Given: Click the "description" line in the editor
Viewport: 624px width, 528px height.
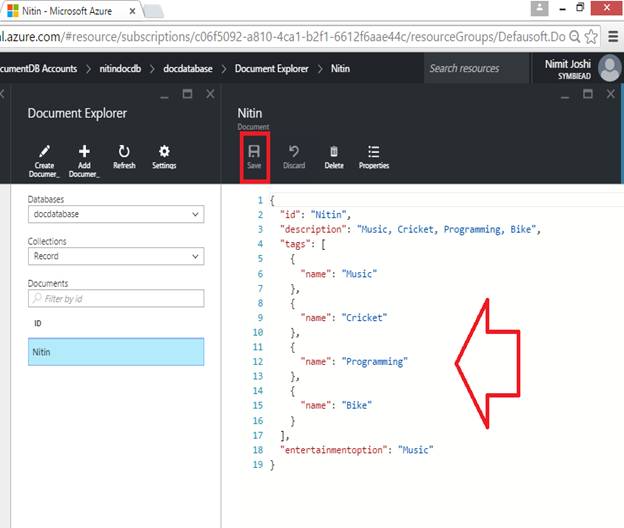Looking at the screenshot, I should click(410, 229).
